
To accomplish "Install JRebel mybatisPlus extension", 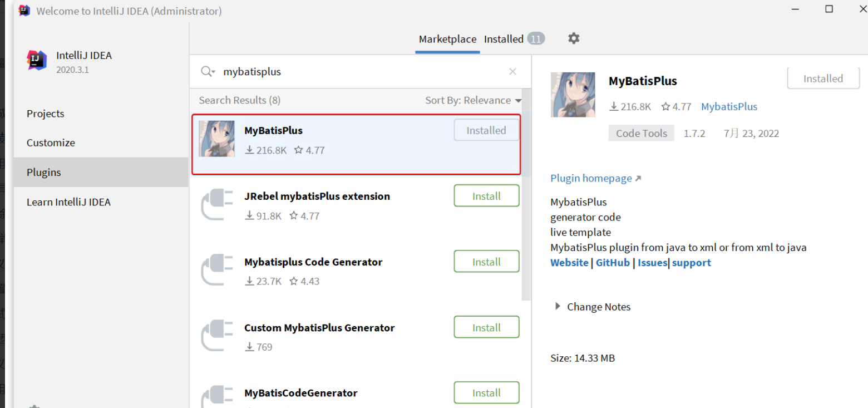I will 486,196.
